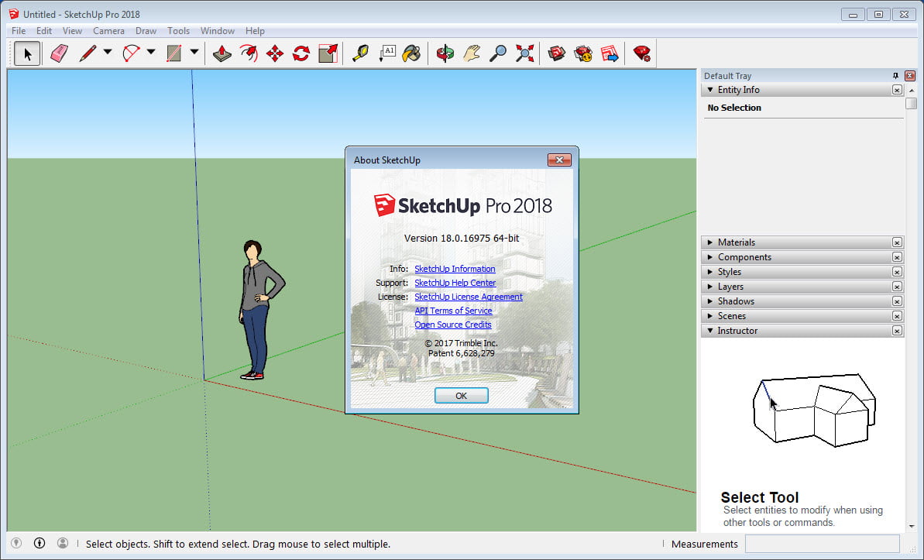
Task: Close the Instructor panel
Action: point(897,331)
